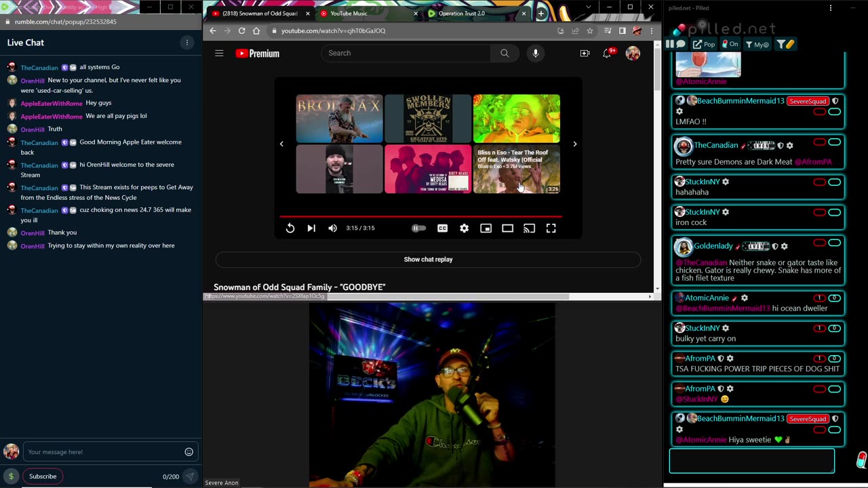868x488 pixels.
Task: Switch to the YouTube Music tab
Action: [x=368, y=14]
